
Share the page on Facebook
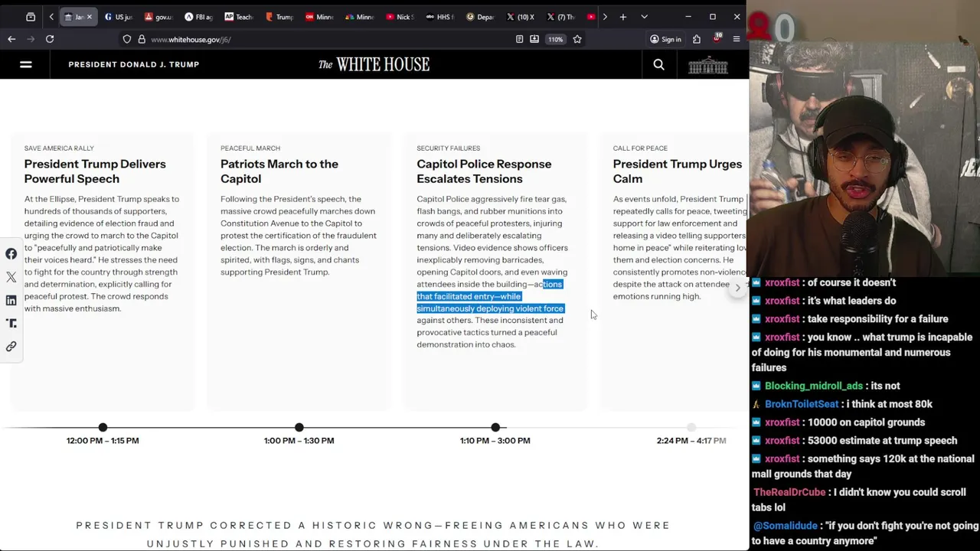(11, 254)
